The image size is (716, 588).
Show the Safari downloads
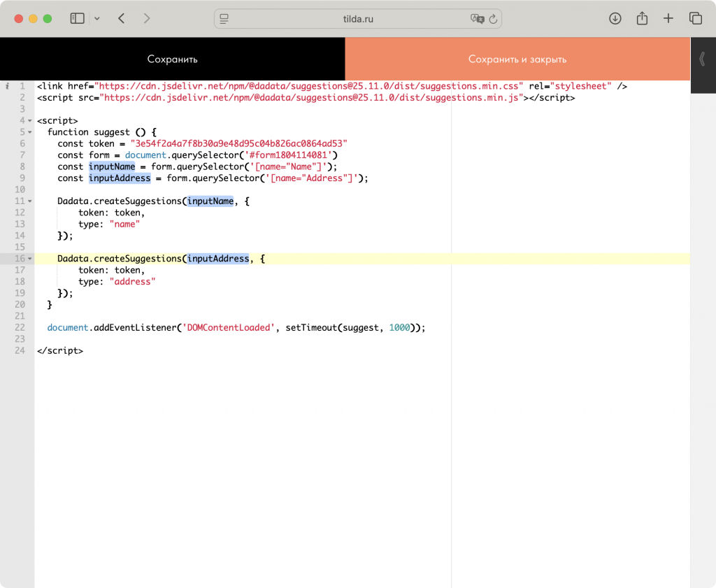click(615, 19)
